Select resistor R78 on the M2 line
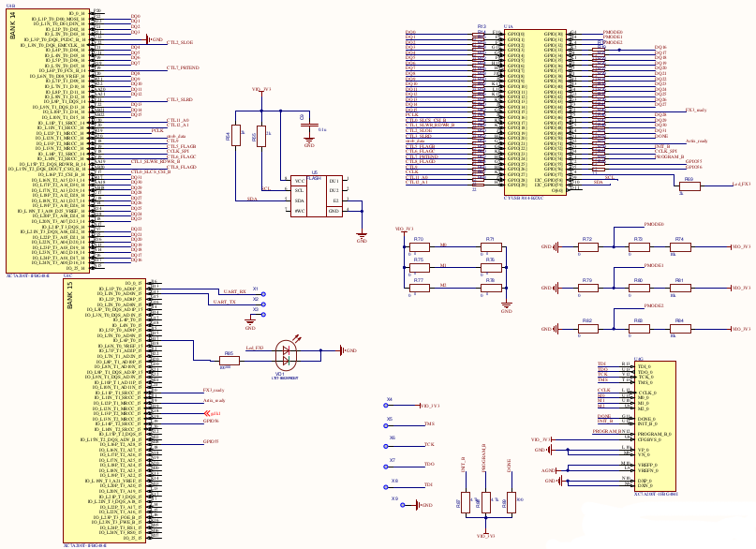 491,289
